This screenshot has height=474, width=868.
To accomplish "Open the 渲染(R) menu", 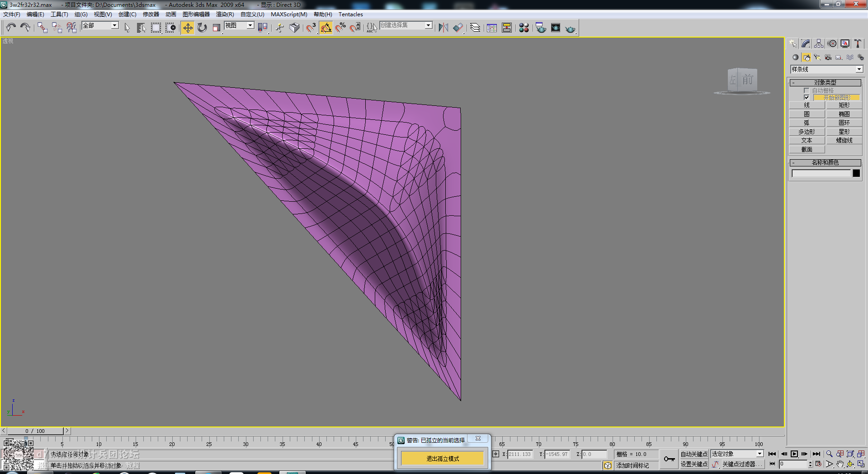I will [x=225, y=14].
